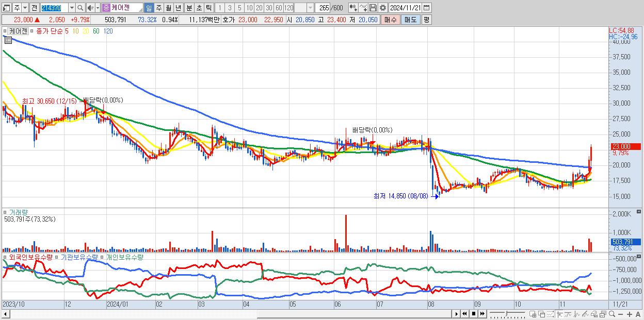Click the letter A auto-scale icon
The image size is (644, 320).
[x=638, y=314]
